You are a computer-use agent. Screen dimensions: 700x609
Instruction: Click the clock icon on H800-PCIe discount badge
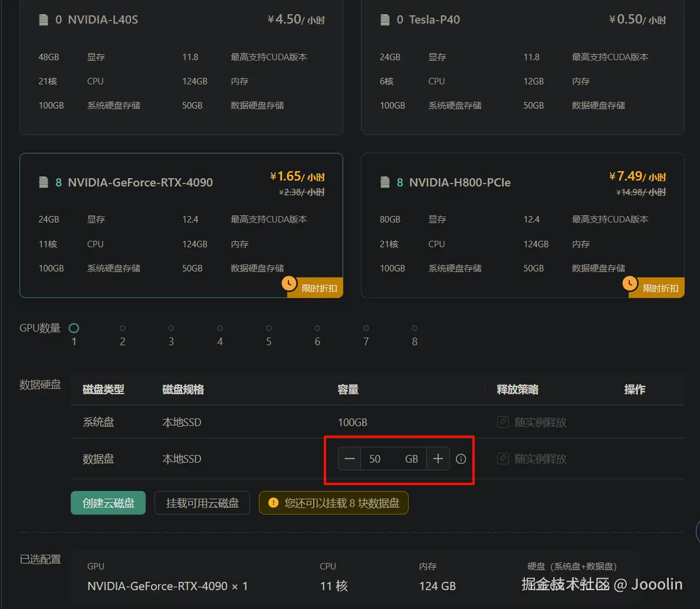[630, 283]
